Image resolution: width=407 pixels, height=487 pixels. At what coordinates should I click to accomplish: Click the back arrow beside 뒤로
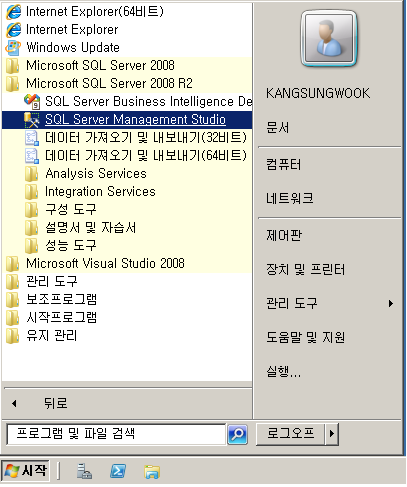[x=14, y=404]
